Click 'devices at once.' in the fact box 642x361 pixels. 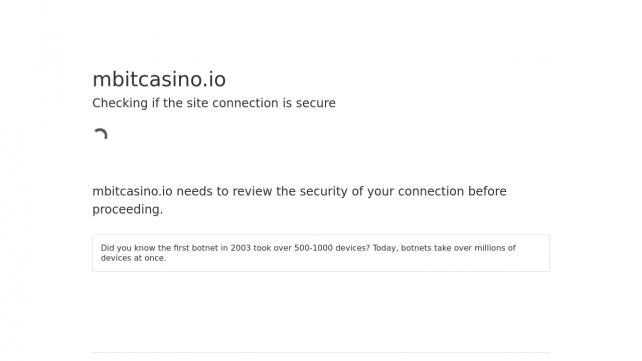(x=133, y=258)
